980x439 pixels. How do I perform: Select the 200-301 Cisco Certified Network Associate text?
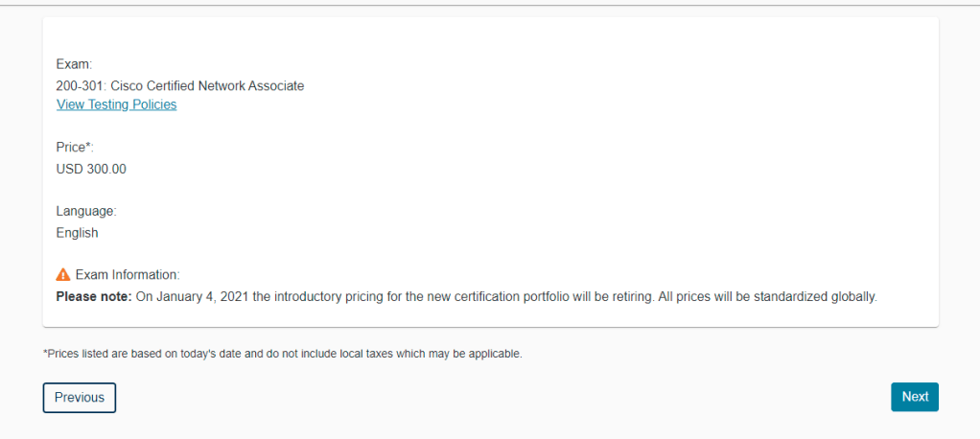tap(180, 85)
